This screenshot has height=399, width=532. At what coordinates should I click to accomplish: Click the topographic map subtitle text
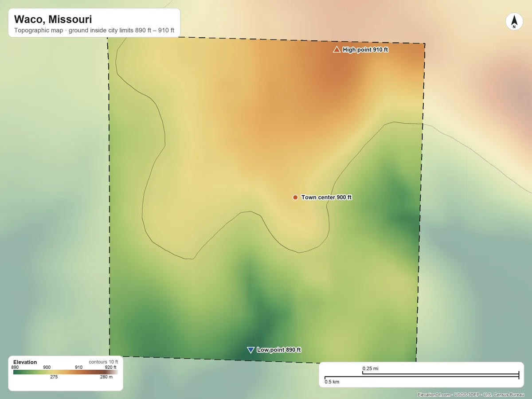tap(94, 31)
